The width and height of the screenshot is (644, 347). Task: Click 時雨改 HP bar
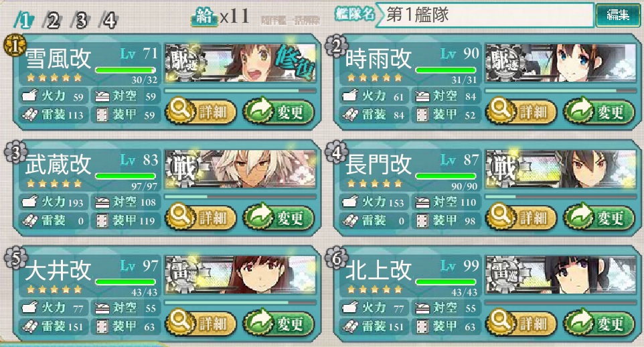coord(446,70)
